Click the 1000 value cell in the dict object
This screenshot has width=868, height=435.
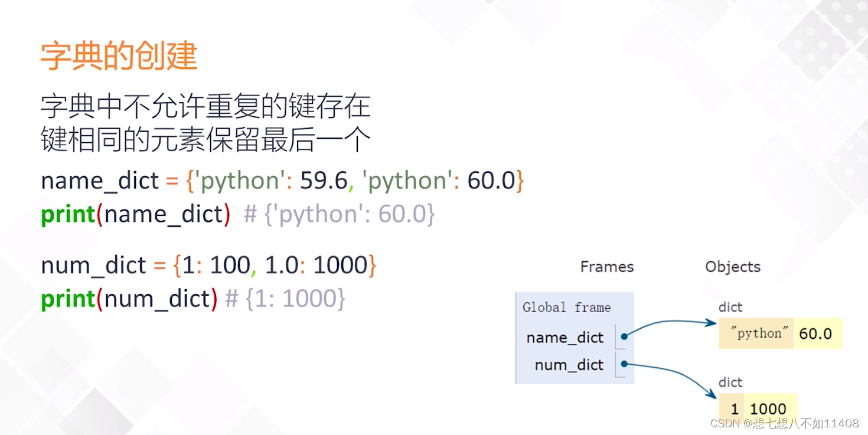click(x=771, y=408)
